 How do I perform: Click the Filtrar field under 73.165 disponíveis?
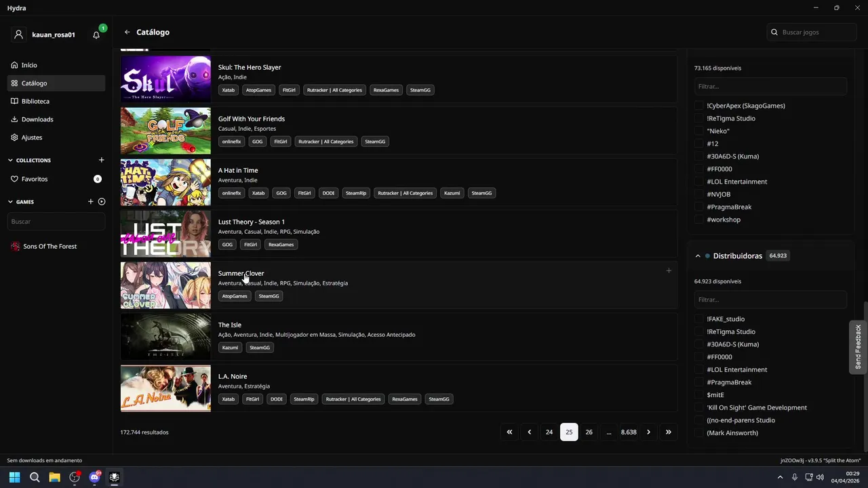770,86
